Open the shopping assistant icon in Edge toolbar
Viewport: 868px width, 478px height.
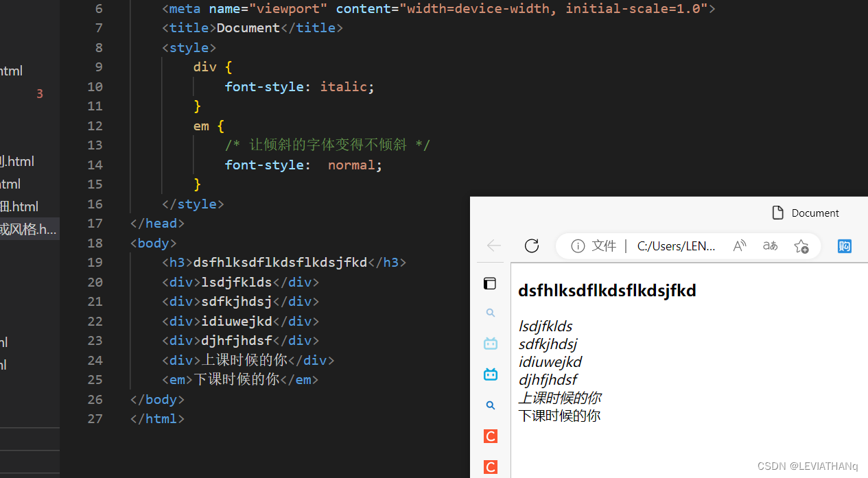(x=844, y=246)
